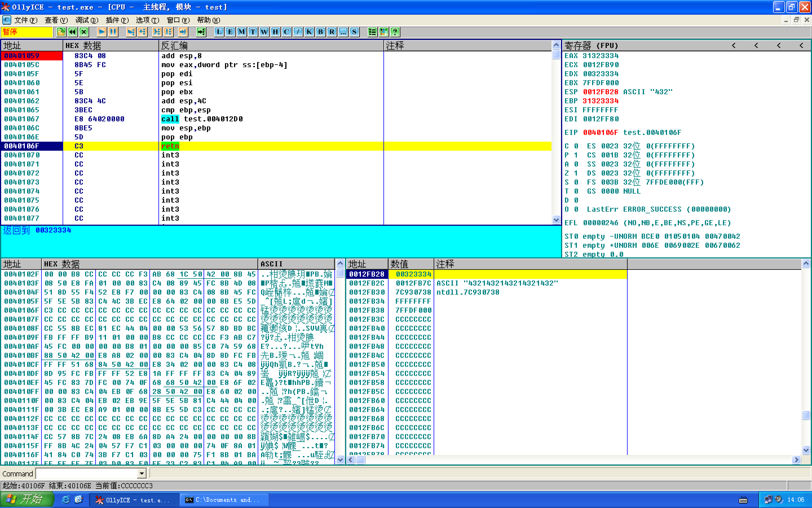Click the Pause execution icon
Viewport: 812px width, 508px height.
click(x=113, y=32)
